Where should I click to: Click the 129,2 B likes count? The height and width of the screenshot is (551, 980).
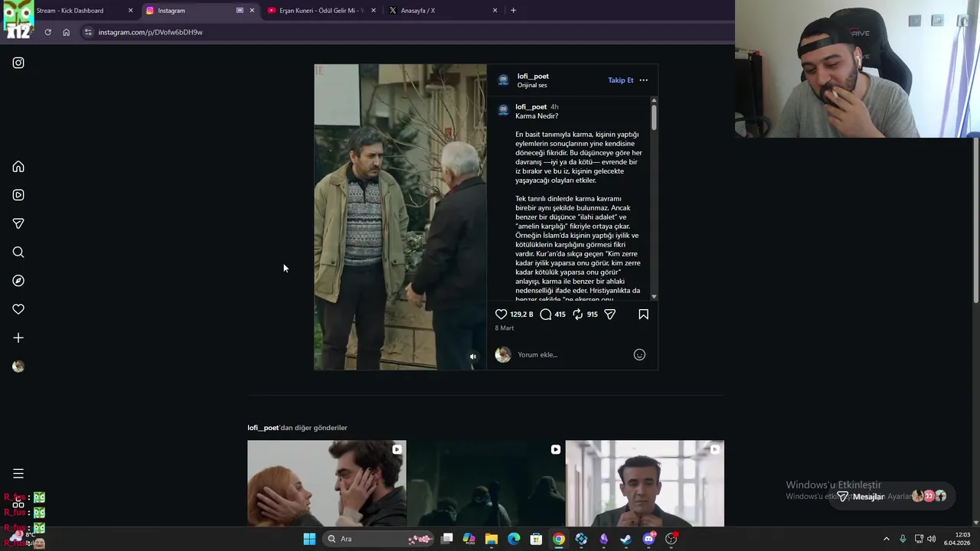521,314
